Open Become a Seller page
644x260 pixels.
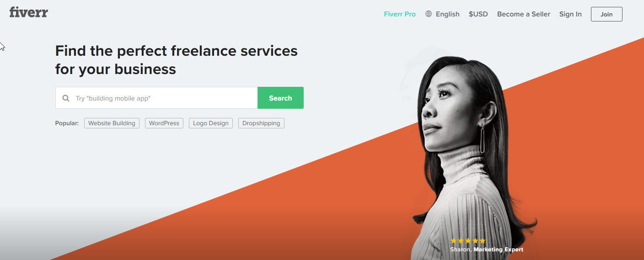(x=524, y=14)
